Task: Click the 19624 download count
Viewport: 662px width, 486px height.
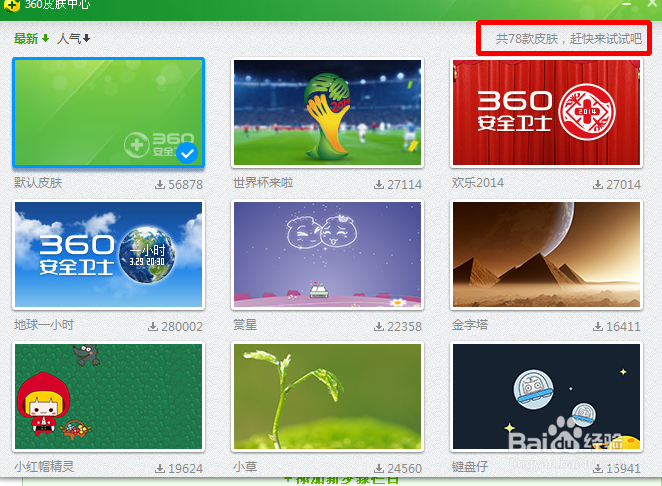Action: click(185, 468)
